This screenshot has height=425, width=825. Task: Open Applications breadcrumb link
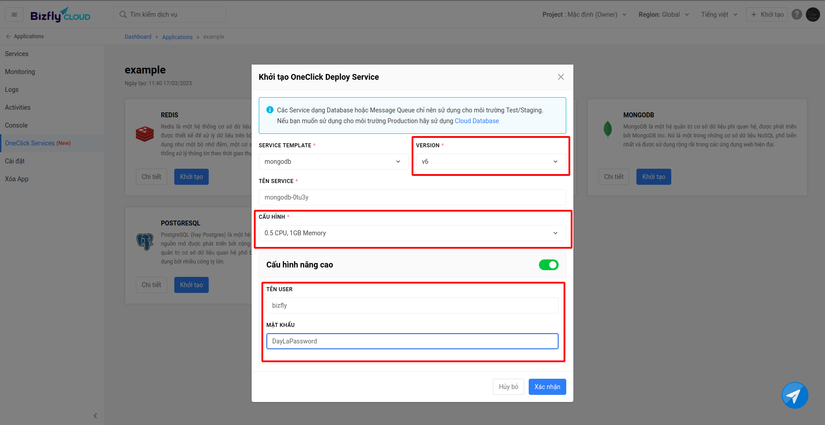177,37
